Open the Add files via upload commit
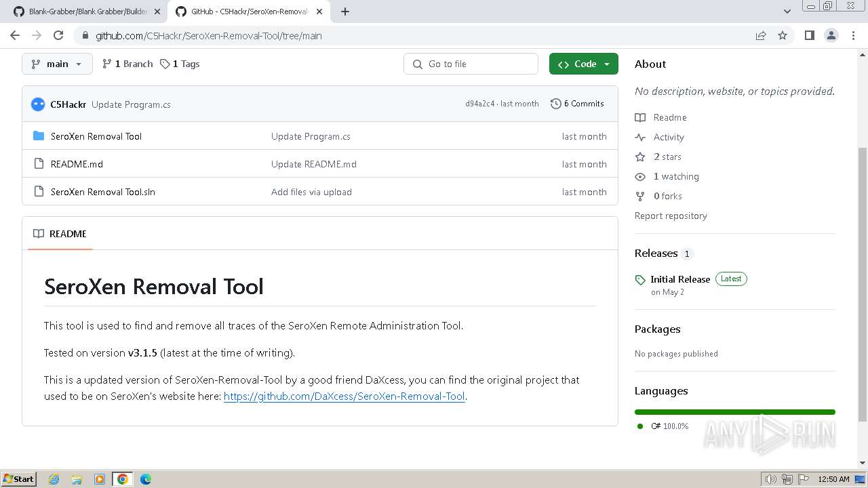Screen dimensions: 868x488 311,192
